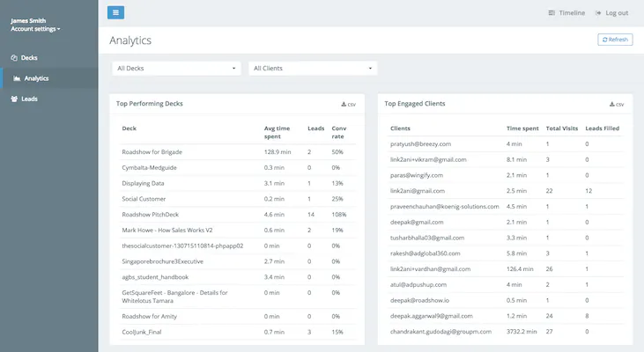Click the Total Visits column header
The image size is (644, 352).
[562, 128]
